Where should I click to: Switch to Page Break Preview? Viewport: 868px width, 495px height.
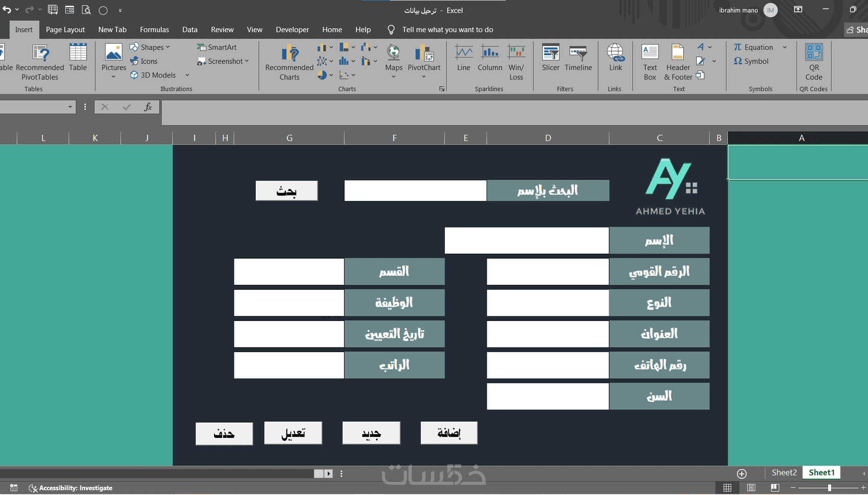point(775,488)
